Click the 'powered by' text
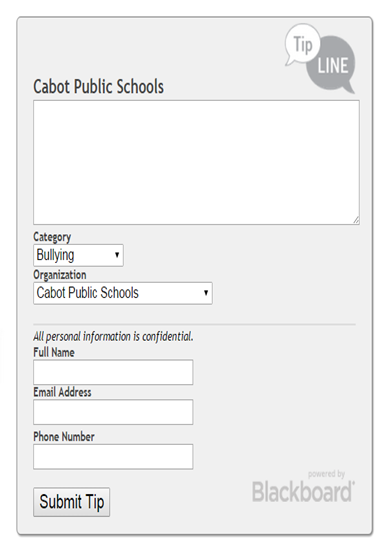The height and width of the screenshot is (551, 390). [x=326, y=474]
